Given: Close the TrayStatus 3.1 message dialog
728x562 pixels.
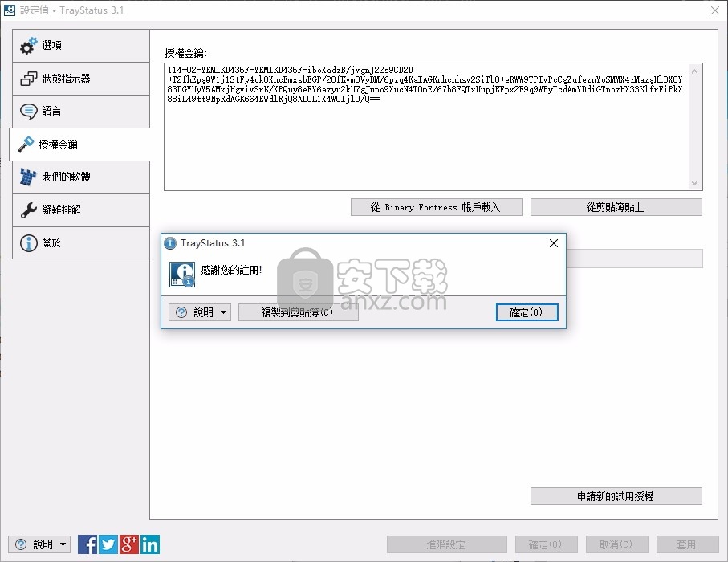Looking at the screenshot, I should coord(554,243).
